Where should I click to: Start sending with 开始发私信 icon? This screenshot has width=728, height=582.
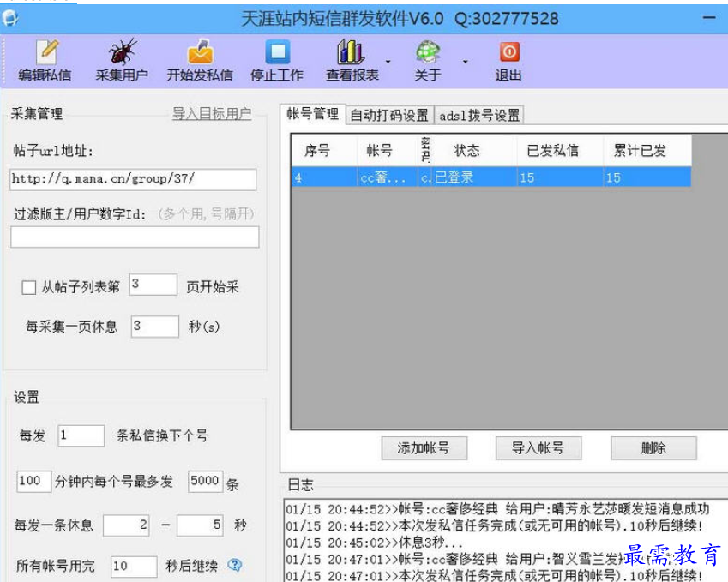200,52
